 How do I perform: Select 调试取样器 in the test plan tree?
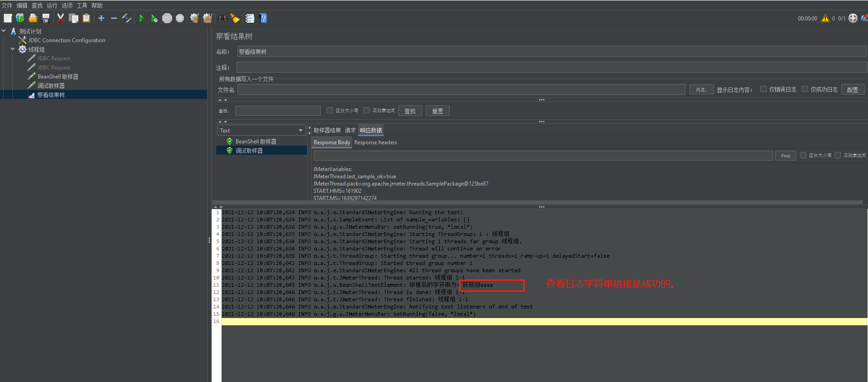[x=51, y=86]
